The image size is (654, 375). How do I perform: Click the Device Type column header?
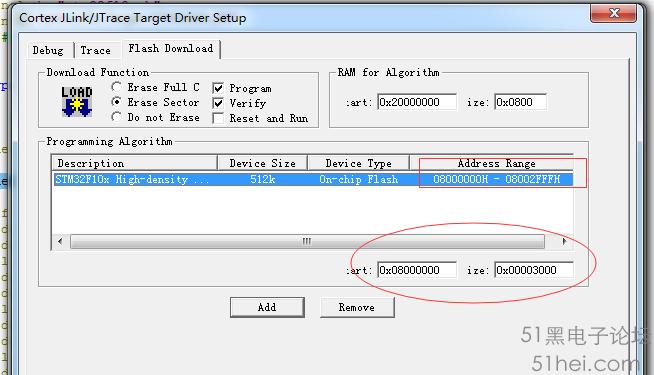[358, 163]
